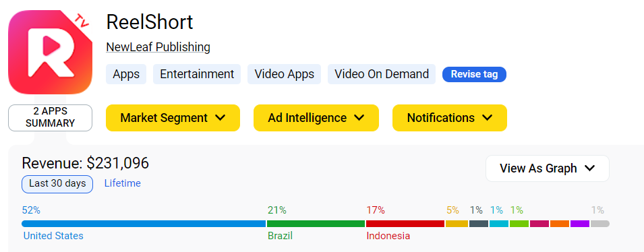Screen dimensions: 644x252
Task: Open the View As Graph dropdown
Action: pos(548,168)
